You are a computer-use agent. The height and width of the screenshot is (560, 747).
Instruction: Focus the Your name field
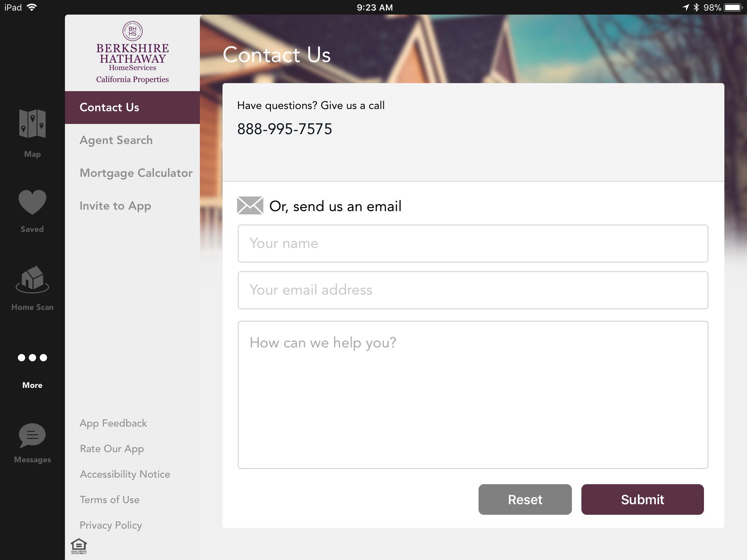coord(473,244)
